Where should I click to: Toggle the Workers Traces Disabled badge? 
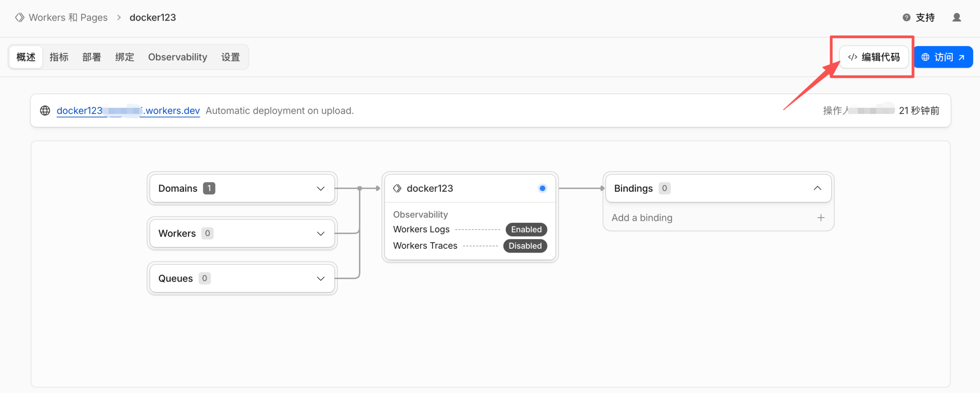525,246
